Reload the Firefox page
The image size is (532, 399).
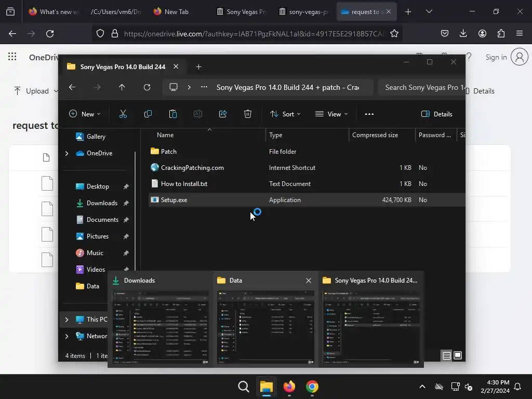[50, 34]
